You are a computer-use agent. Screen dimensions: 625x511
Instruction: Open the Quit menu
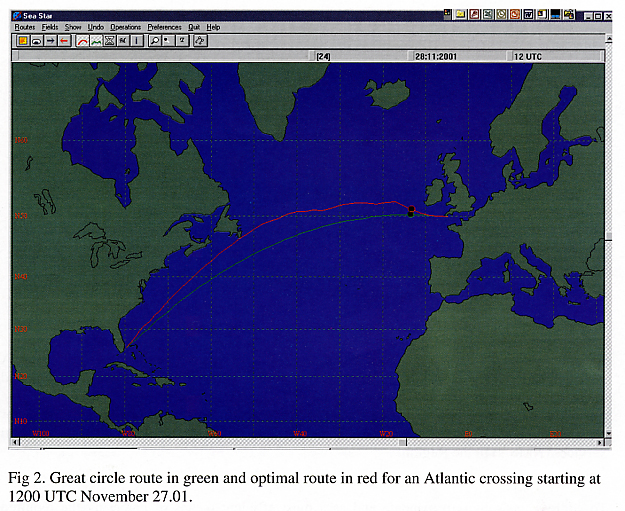click(194, 27)
